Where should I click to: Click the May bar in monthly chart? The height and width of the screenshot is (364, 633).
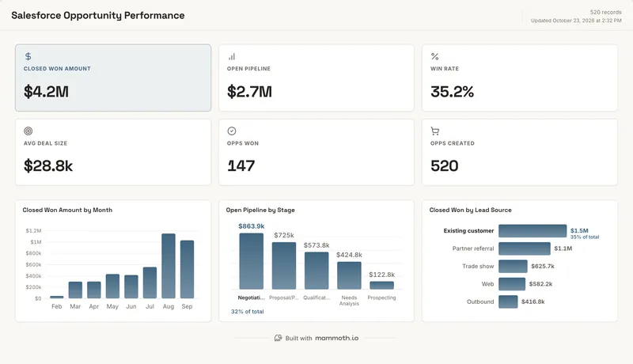click(x=112, y=286)
